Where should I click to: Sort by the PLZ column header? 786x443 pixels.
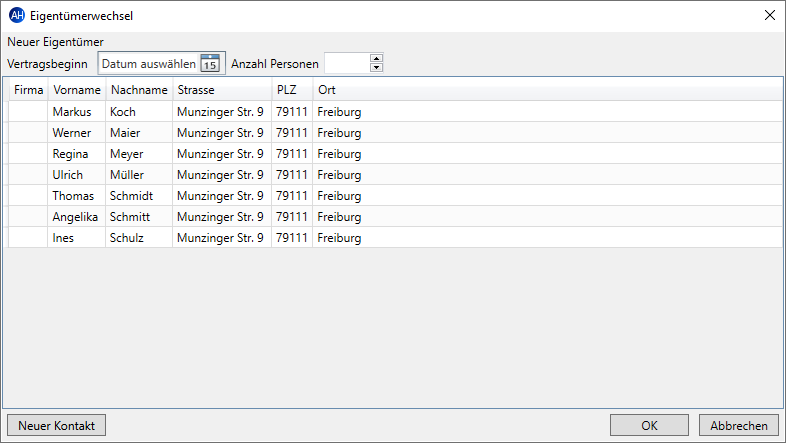click(x=292, y=90)
